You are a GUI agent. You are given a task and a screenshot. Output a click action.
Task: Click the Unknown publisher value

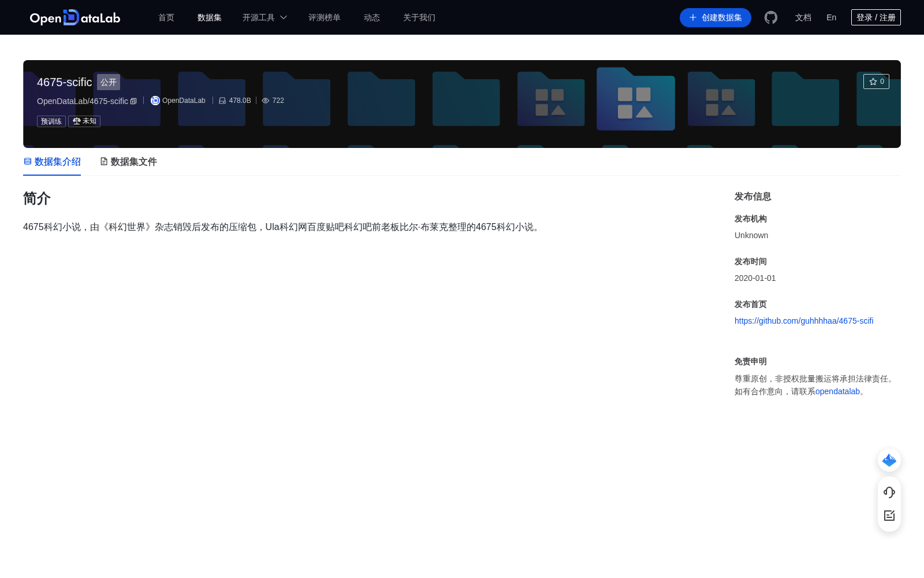tap(751, 235)
